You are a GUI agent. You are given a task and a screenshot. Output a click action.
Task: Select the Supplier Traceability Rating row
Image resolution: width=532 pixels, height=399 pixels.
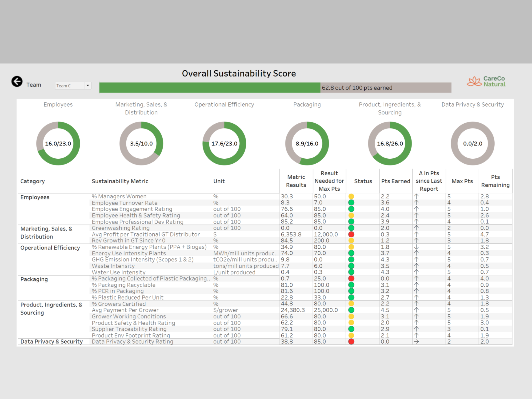(x=129, y=329)
